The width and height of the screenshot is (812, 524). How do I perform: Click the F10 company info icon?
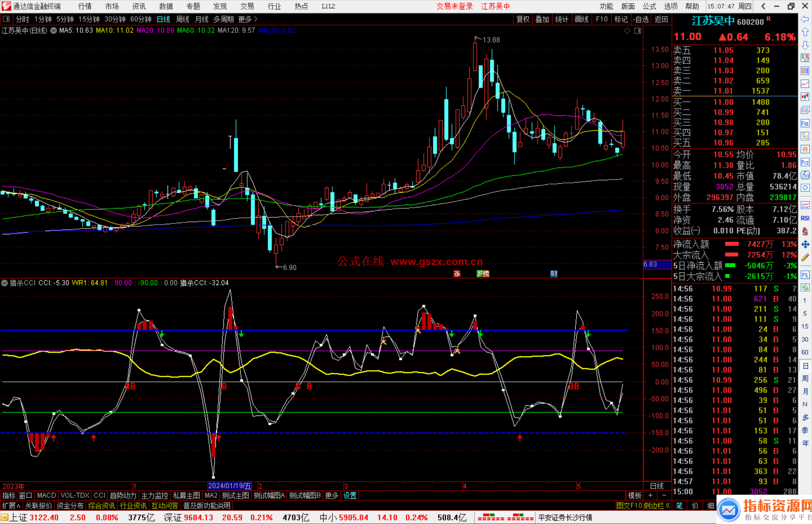(805, 123)
